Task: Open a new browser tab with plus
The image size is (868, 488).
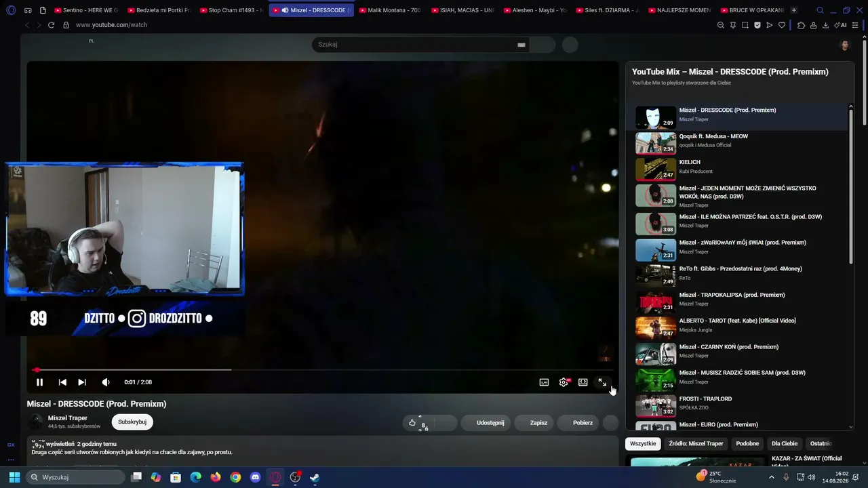Action: coord(794,10)
